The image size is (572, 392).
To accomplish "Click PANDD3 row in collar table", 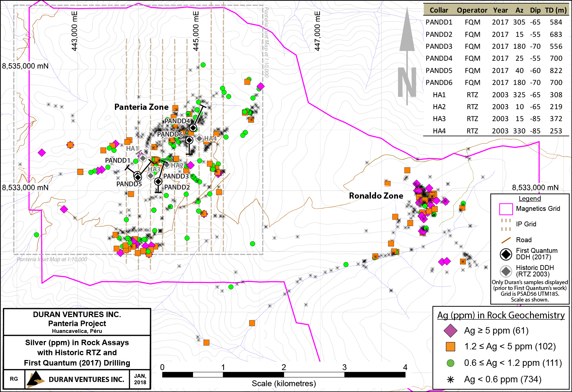I will (496, 46).
